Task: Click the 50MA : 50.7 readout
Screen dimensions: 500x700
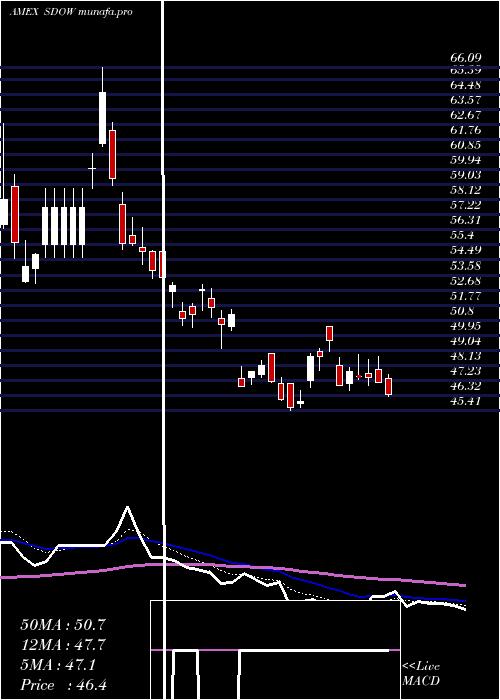Action: (62, 625)
